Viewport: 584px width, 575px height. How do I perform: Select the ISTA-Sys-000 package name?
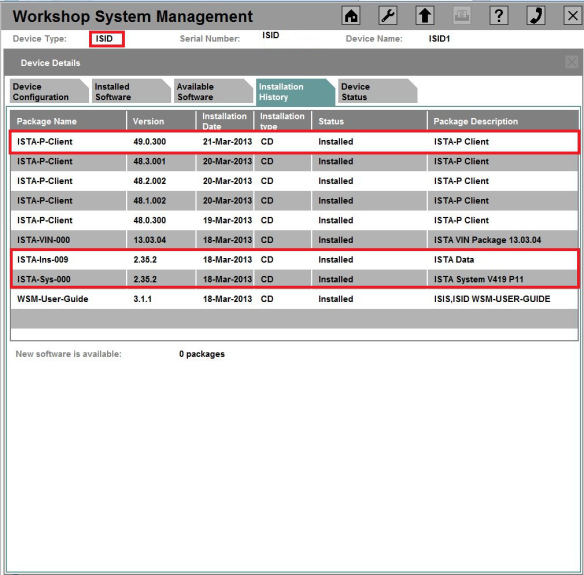coord(44,279)
